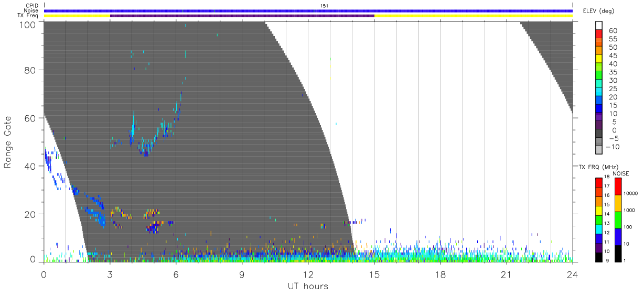Click the white top segment of ELEV colorbar
Viewport: 644px width, 297px height.
click(x=599, y=26)
